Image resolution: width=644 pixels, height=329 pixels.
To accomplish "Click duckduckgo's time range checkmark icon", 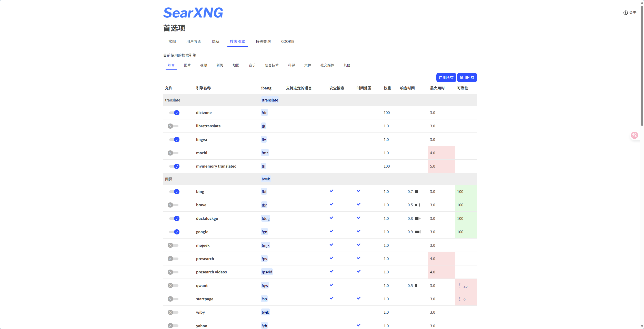I will [359, 218].
